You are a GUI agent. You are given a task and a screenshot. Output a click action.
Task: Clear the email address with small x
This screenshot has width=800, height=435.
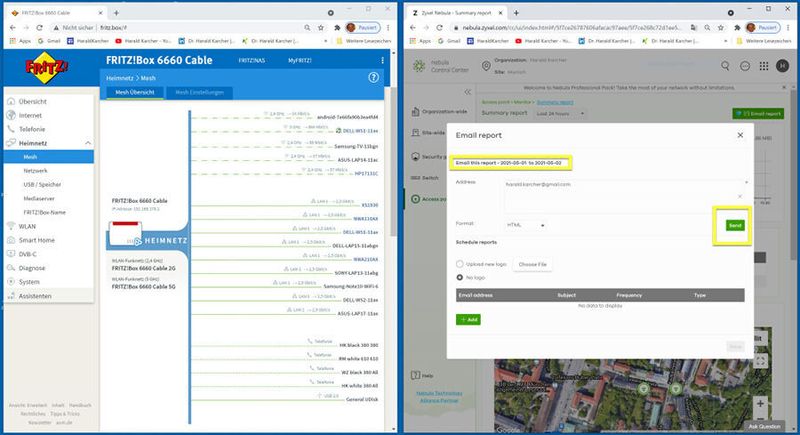coord(740,196)
